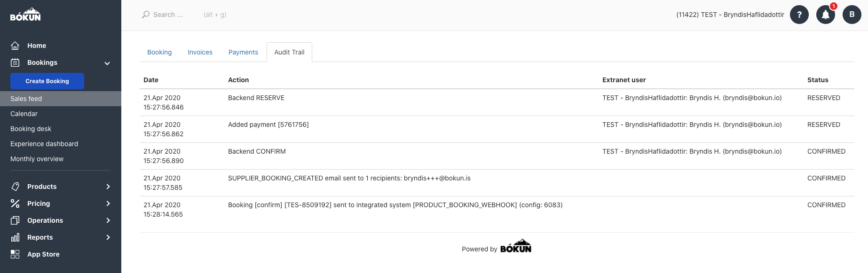Click the Pricing percent icon

15,203
